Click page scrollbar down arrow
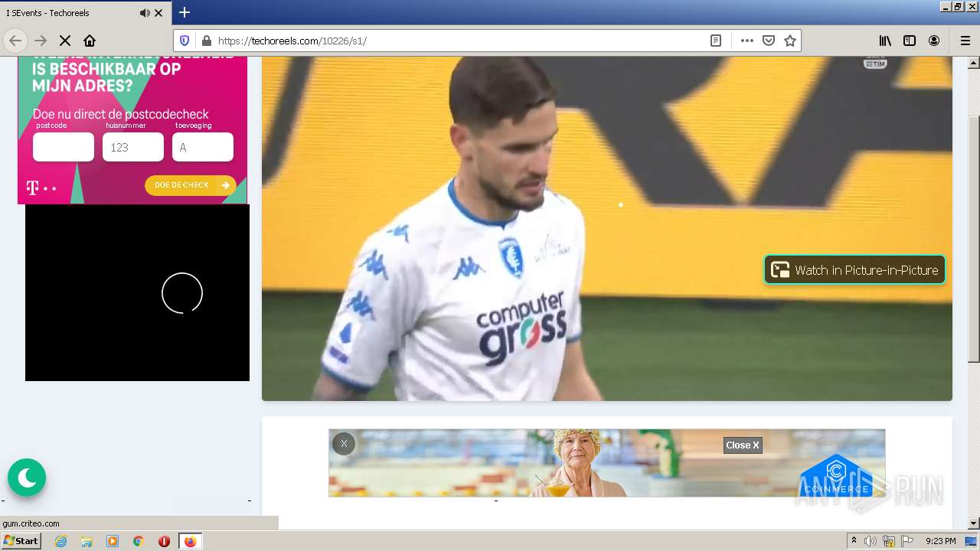 [974, 523]
